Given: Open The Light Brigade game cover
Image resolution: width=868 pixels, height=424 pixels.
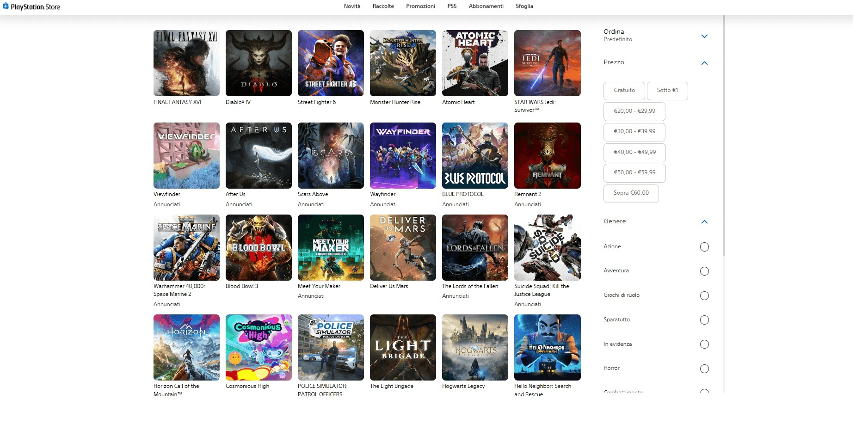Looking at the screenshot, I should (403, 347).
